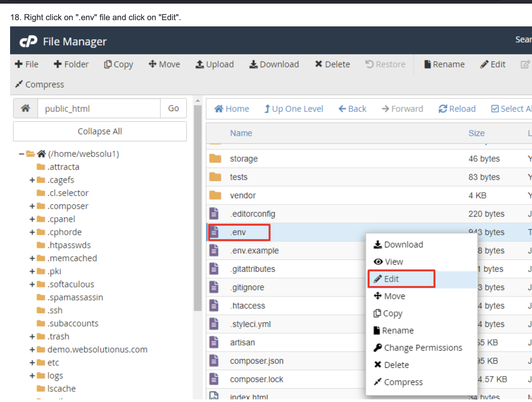Screen dimensions: 532x402
Task: Navigate to Home in file pane
Action: tap(232, 109)
